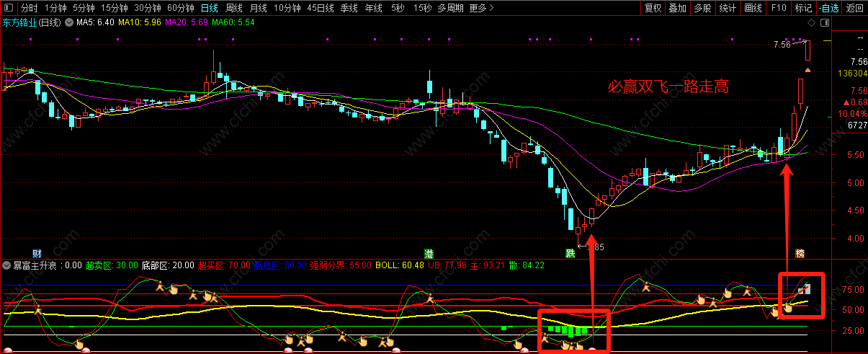The height and width of the screenshot is (354, 868).
Task: Click the MA5: 6.40 label
Action: coord(96,23)
